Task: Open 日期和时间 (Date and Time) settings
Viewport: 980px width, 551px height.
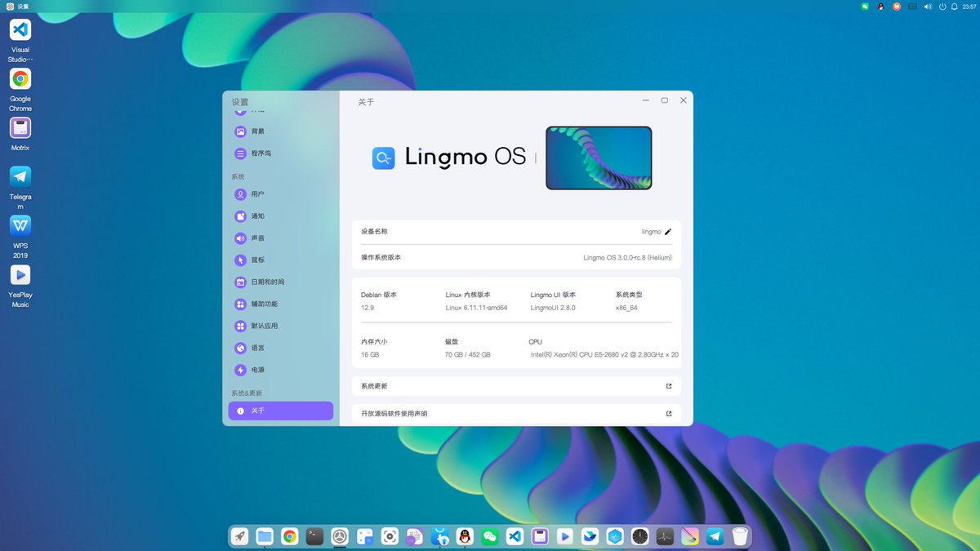Action: [x=281, y=282]
